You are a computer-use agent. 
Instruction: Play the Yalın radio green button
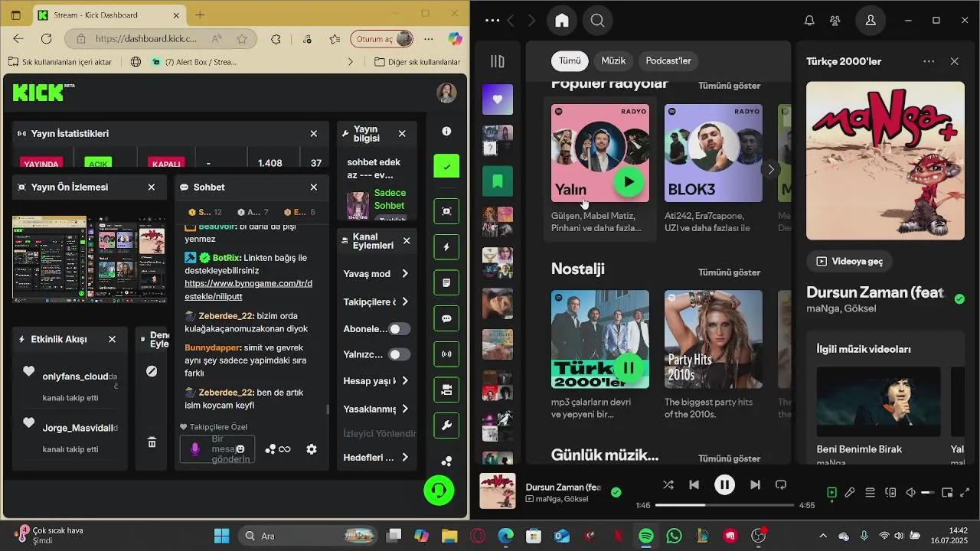coord(629,182)
